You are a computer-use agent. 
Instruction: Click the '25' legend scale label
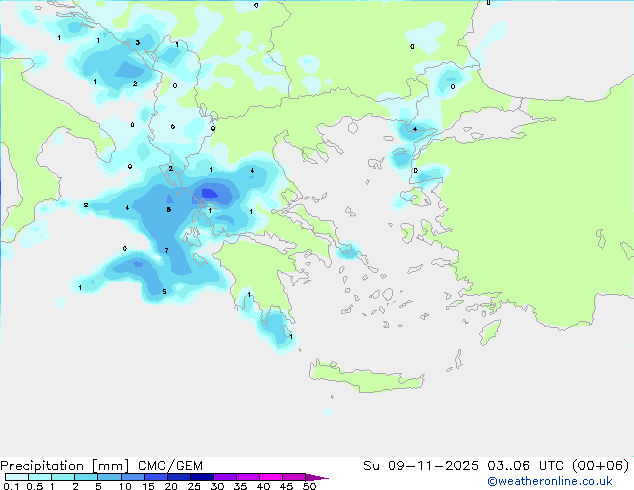tap(194, 486)
